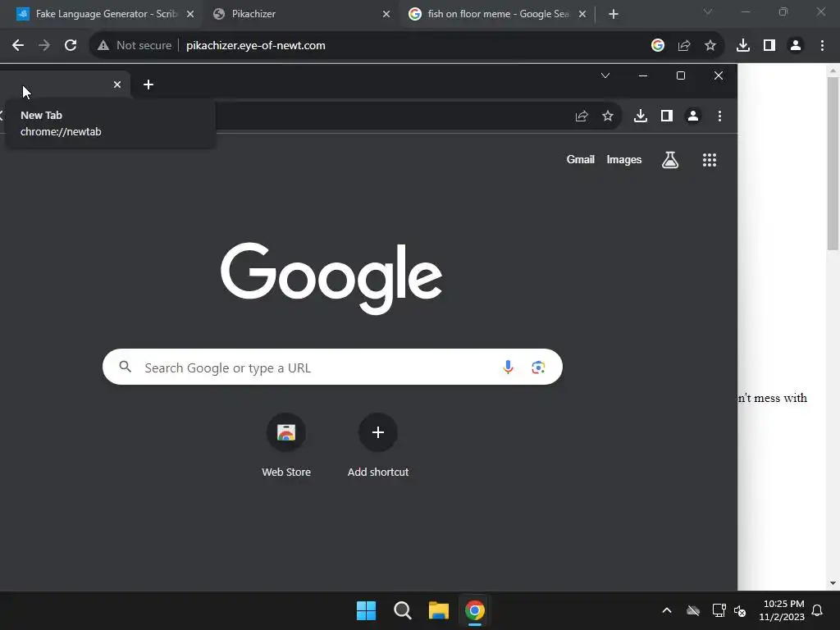
Task: Search by image with Google Lens
Action: 538,367
